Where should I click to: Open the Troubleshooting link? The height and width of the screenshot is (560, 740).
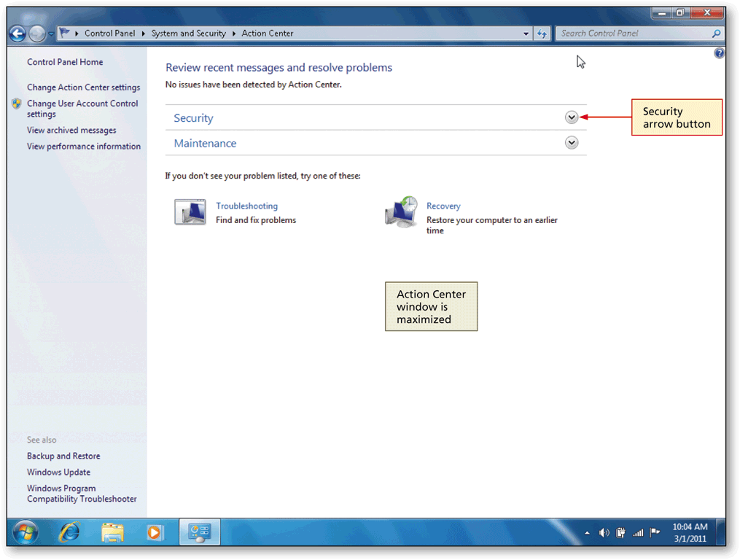pos(246,206)
